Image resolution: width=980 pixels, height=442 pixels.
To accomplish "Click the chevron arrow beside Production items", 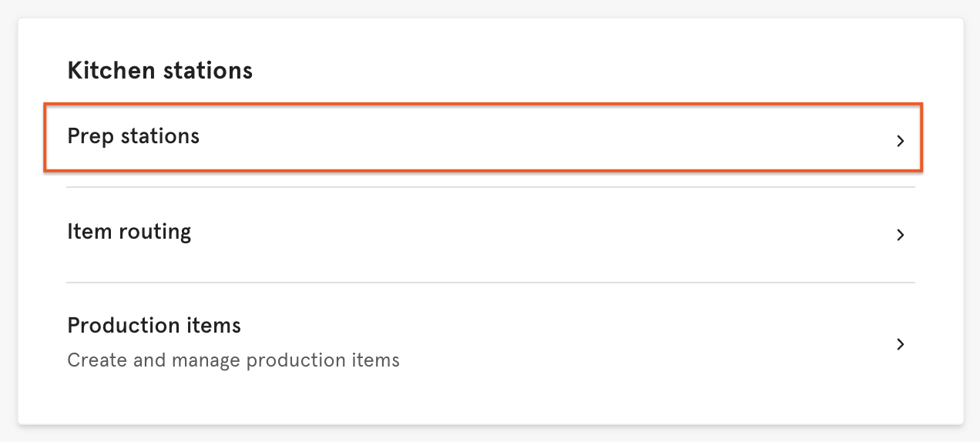I will coord(899,344).
